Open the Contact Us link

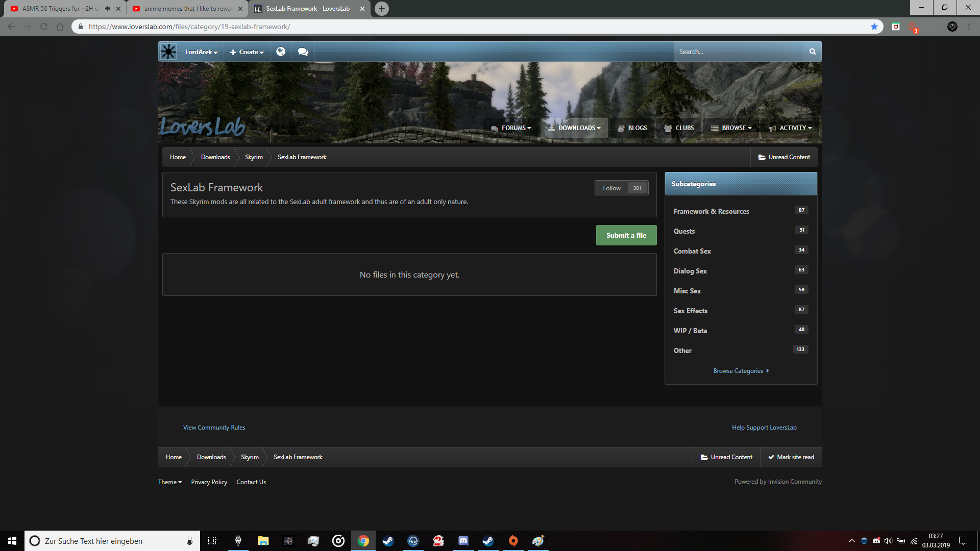[251, 482]
